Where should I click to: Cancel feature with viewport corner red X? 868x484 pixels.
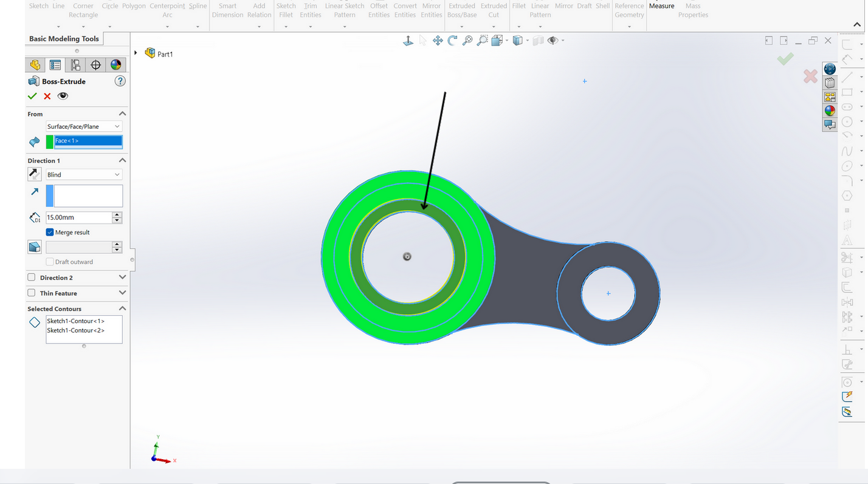tap(810, 76)
